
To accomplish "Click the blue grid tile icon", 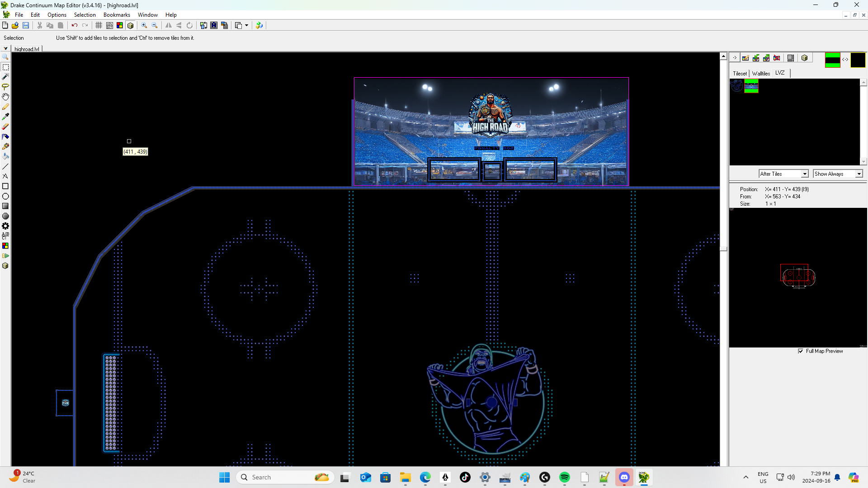I will tap(214, 25).
